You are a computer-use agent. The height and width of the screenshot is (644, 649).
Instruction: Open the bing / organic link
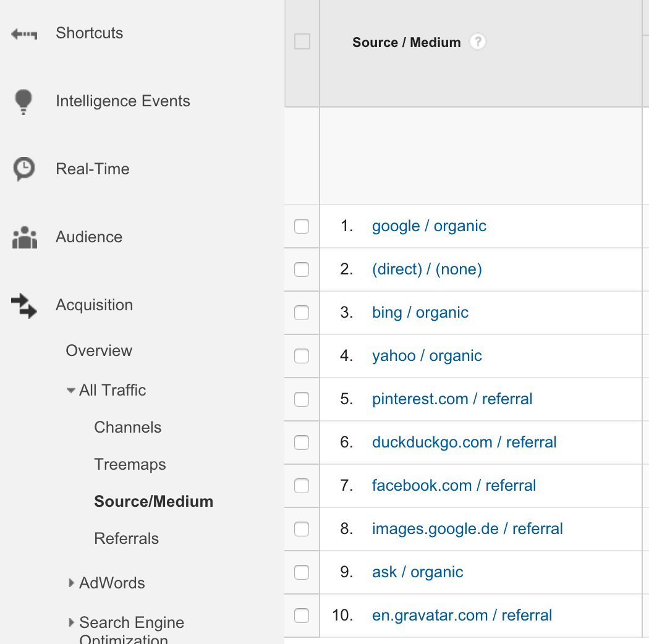click(x=420, y=313)
